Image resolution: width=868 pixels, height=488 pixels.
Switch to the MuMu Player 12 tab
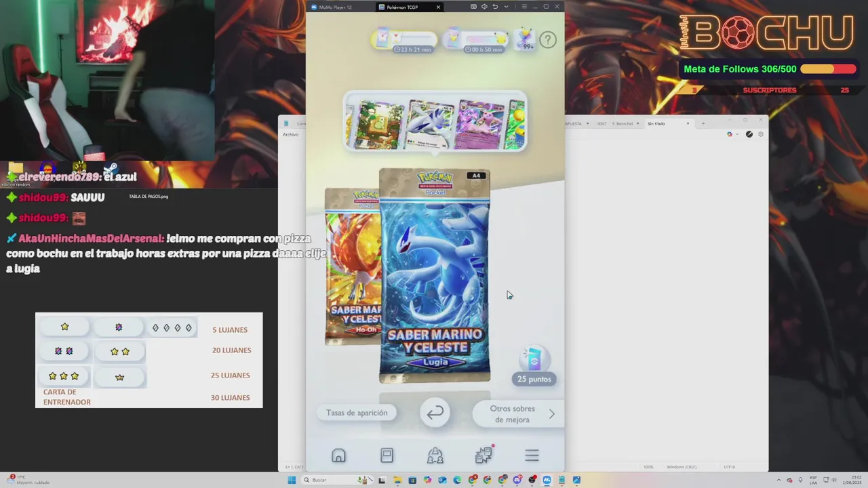click(336, 7)
